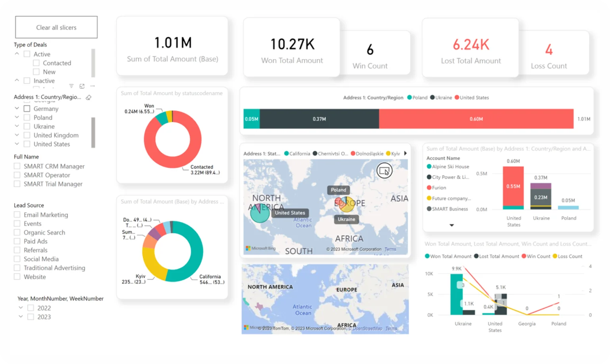This screenshot has height=364, width=610.
Task: Expand the 2022 year group
Action: 21,308
